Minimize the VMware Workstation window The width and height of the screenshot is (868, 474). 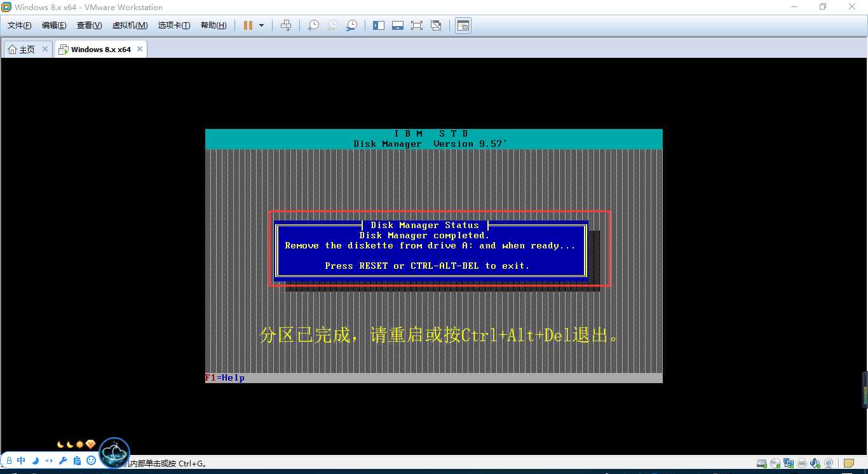click(x=794, y=7)
